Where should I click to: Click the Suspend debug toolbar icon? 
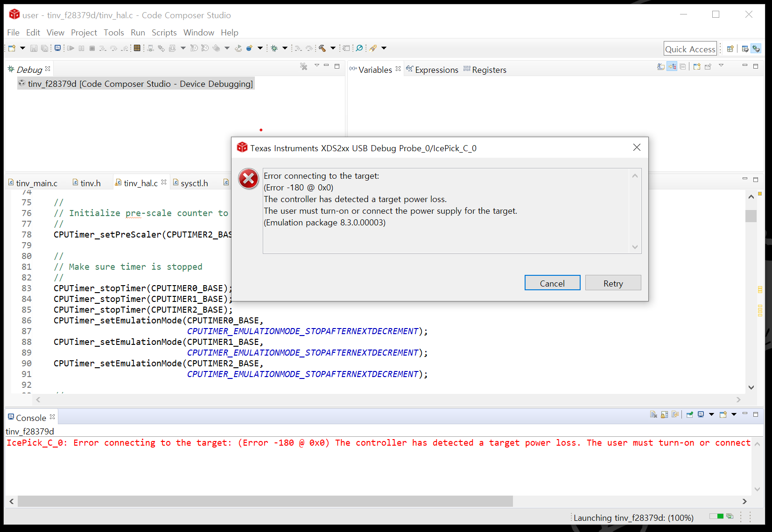click(81, 48)
